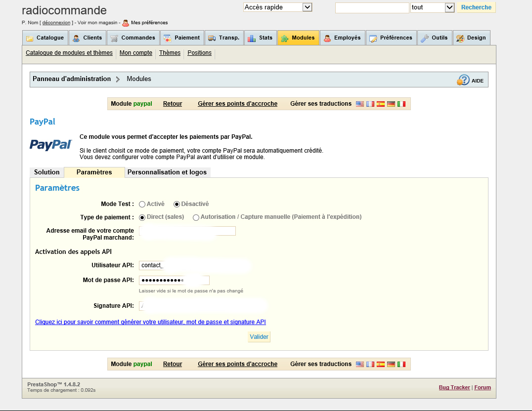The width and height of the screenshot is (532, 411).
Task: Open the Accès rapide dropdown
Action: [x=277, y=7]
